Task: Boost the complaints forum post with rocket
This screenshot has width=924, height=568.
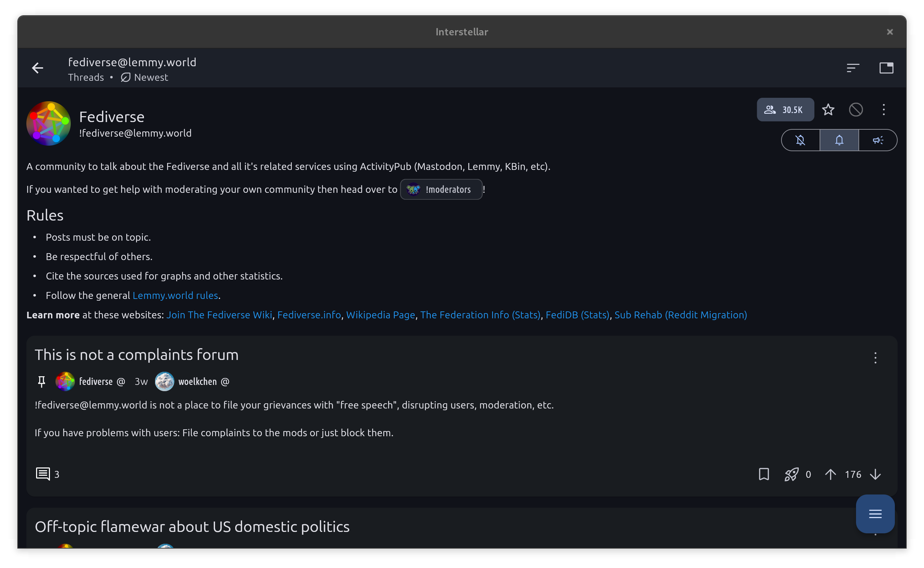Action: click(x=792, y=474)
